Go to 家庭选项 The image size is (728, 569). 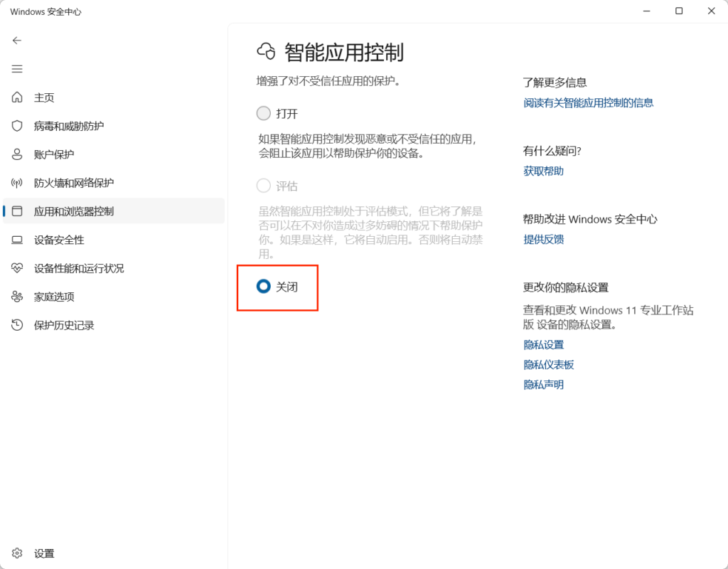(x=114, y=297)
